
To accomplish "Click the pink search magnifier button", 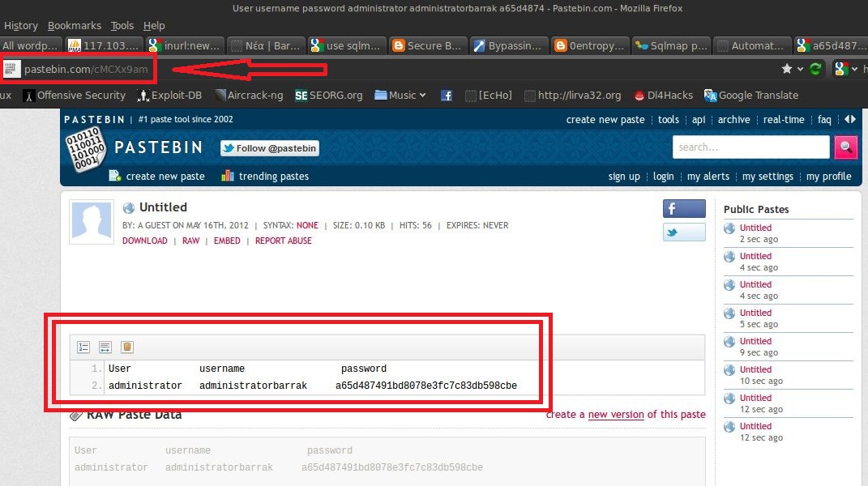I will click(846, 147).
